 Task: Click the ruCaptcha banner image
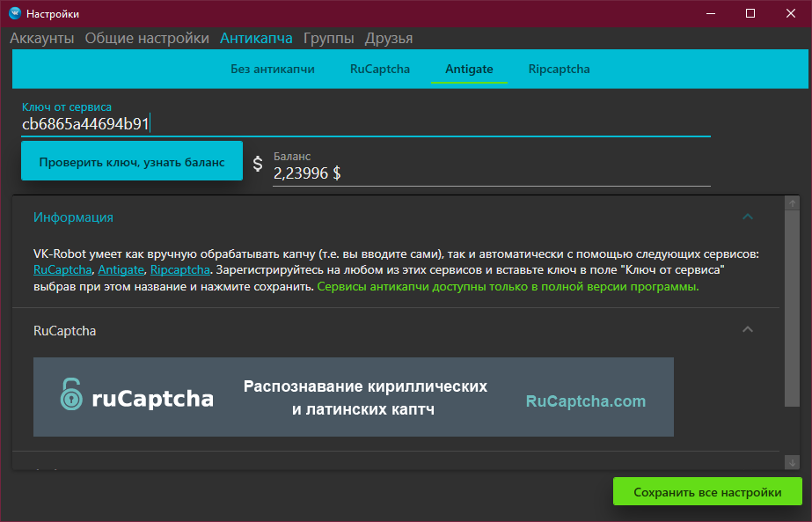click(353, 397)
